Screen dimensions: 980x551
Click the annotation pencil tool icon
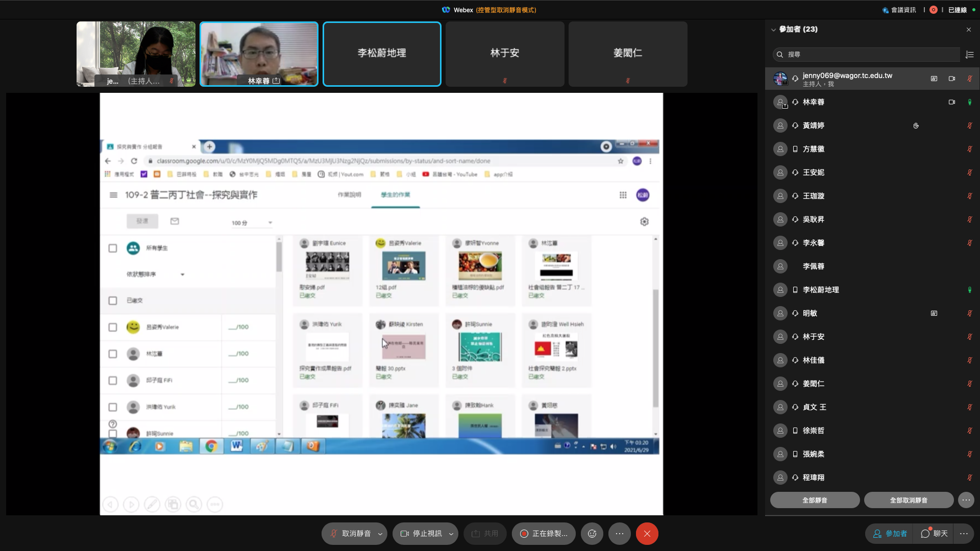coord(152,505)
